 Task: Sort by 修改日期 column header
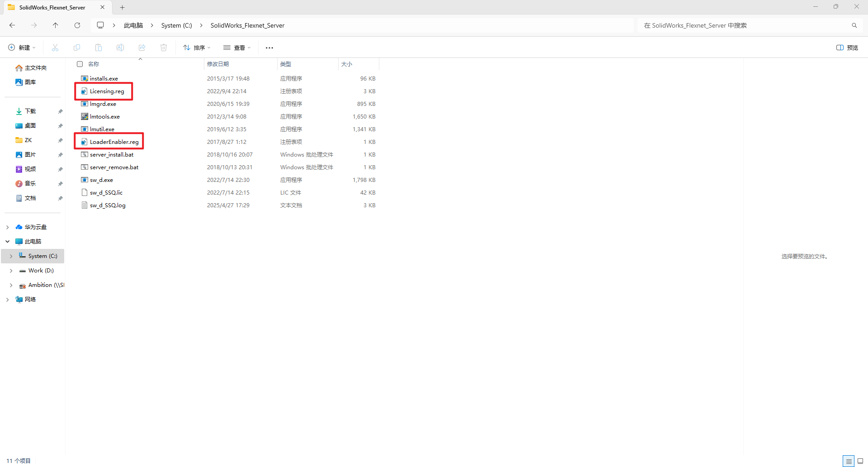coord(218,64)
